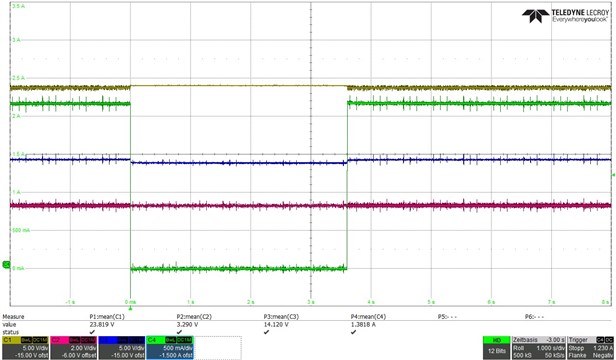Screen dimensions: 616x360
Task: Click the trigger level marker on right edge
Action: pos(614,174)
